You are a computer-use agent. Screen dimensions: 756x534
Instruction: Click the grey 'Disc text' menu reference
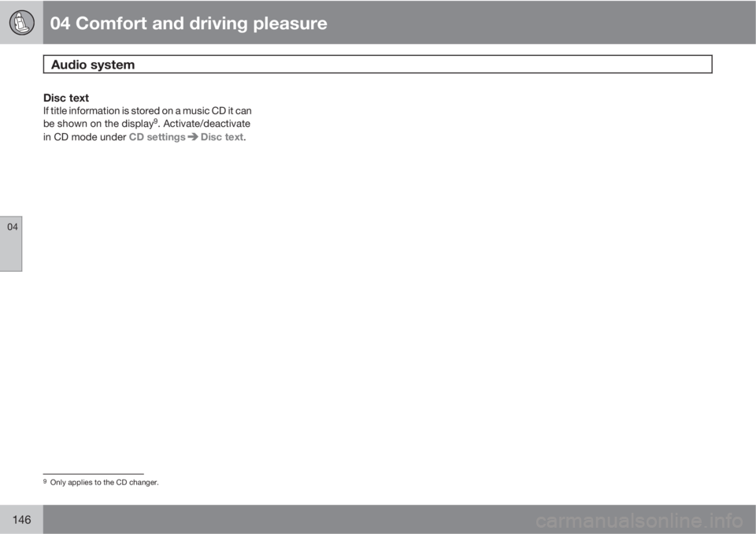(x=222, y=137)
